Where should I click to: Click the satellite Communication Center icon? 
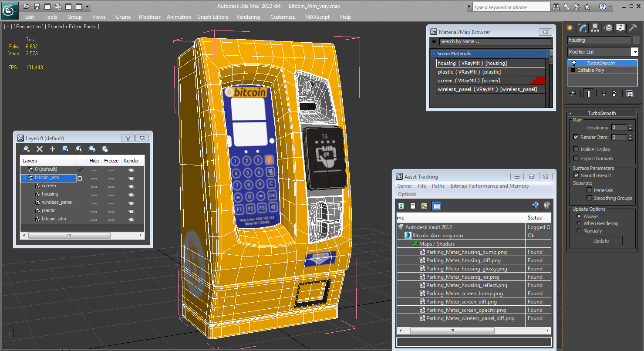(577, 7)
